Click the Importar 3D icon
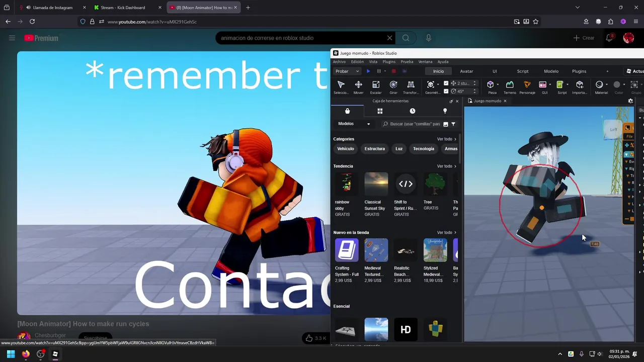This screenshot has width=644, height=362. pos(580,84)
